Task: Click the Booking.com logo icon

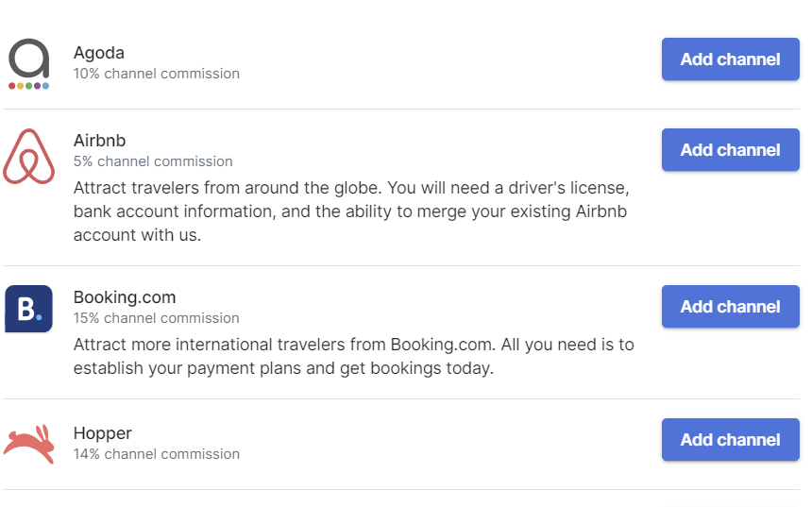Action: pos(28,309)
